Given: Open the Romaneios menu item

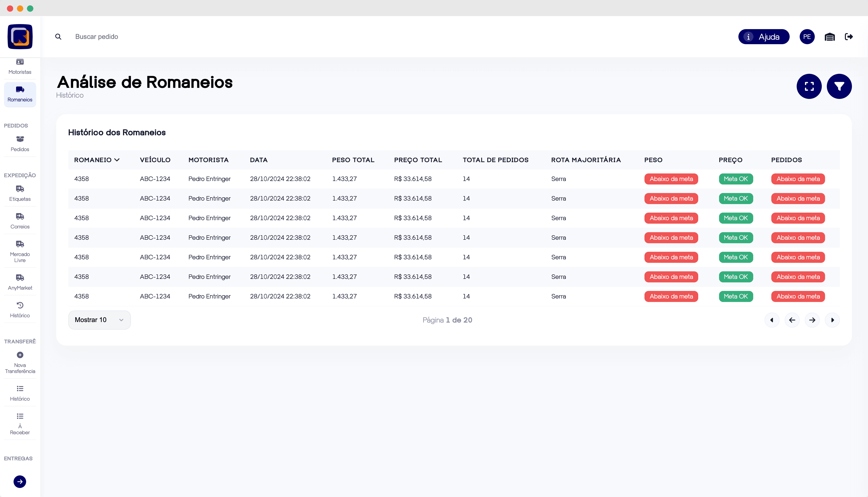Looking at the screenshot, I should (x=20, y=94).
